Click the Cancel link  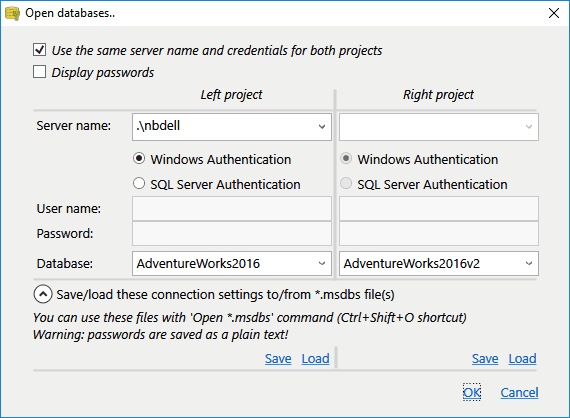click(519, 393)
